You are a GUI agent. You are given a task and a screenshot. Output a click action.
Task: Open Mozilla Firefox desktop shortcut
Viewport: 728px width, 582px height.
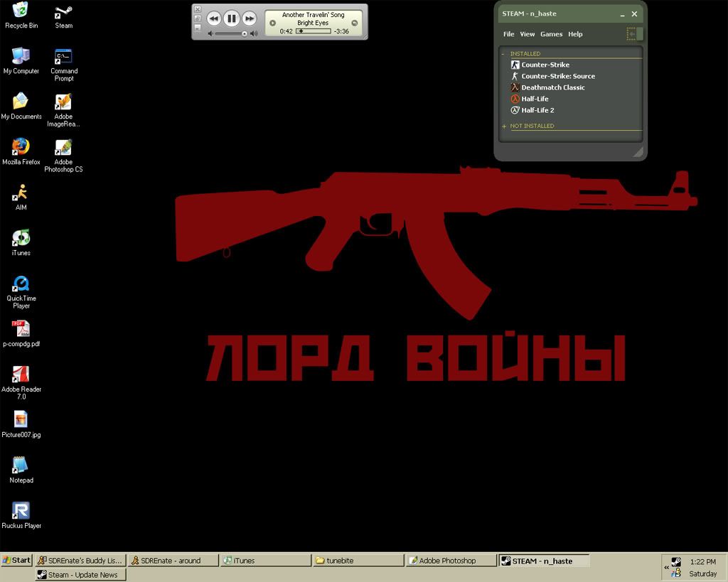(x=21, y=147)
